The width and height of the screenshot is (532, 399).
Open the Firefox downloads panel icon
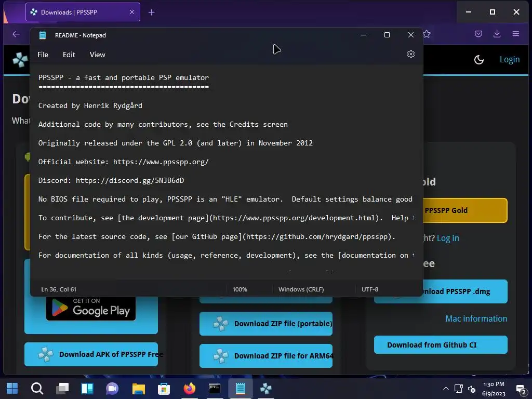pos(497,34)
